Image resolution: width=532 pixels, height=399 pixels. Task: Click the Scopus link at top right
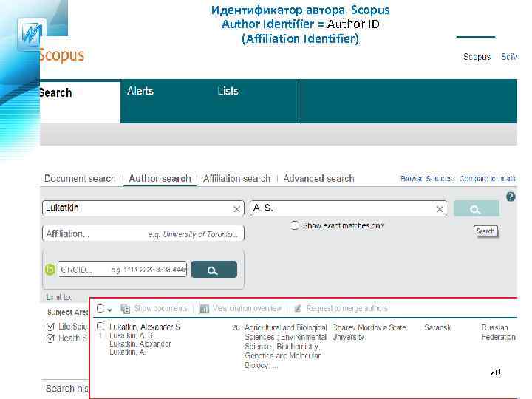pos(477,57)
